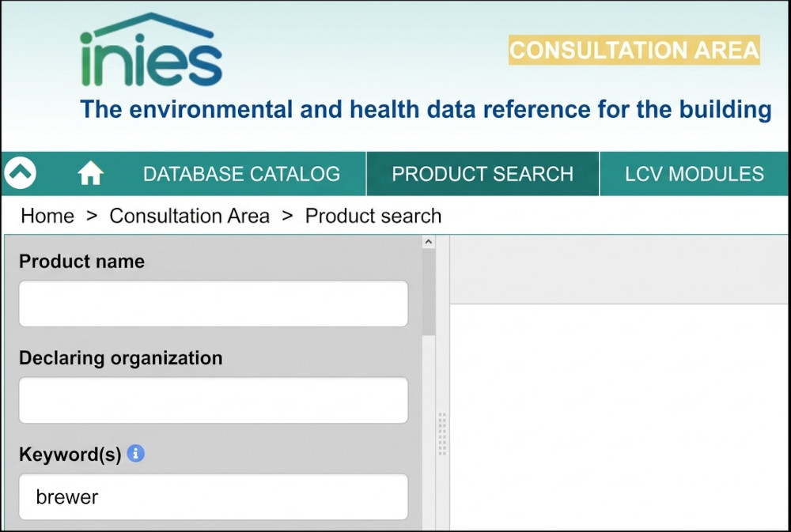Image resolution: width=791 pixels, height=532 pixels.
Task: Click the yellow CONSULTATION AREA badge
Action: coord(634,51)
